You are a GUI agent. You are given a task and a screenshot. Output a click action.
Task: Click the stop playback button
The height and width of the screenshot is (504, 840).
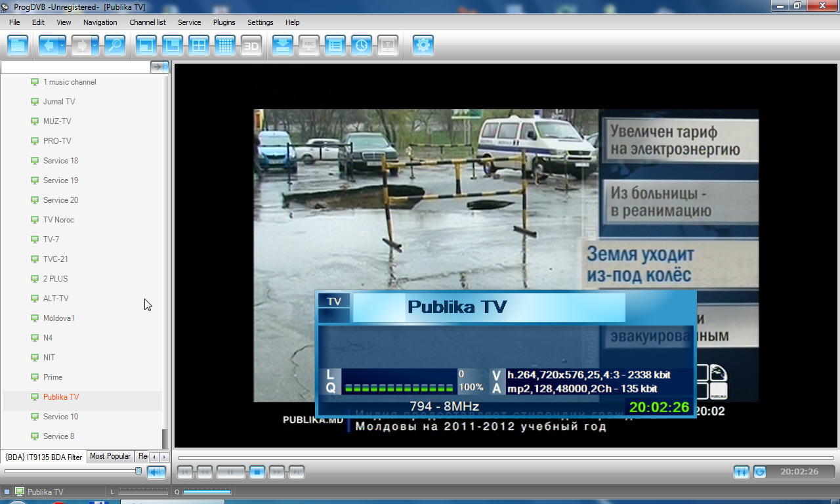[x=257, y=471]
